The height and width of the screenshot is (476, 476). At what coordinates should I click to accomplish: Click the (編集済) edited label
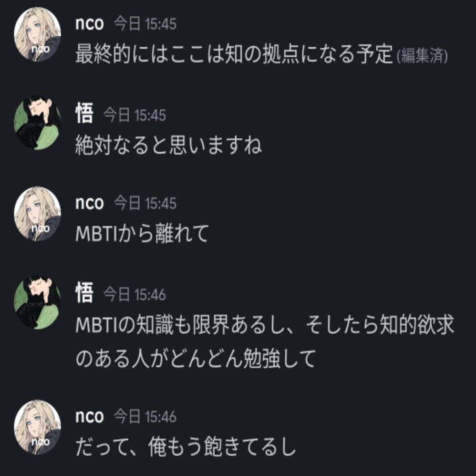(423, 56)
